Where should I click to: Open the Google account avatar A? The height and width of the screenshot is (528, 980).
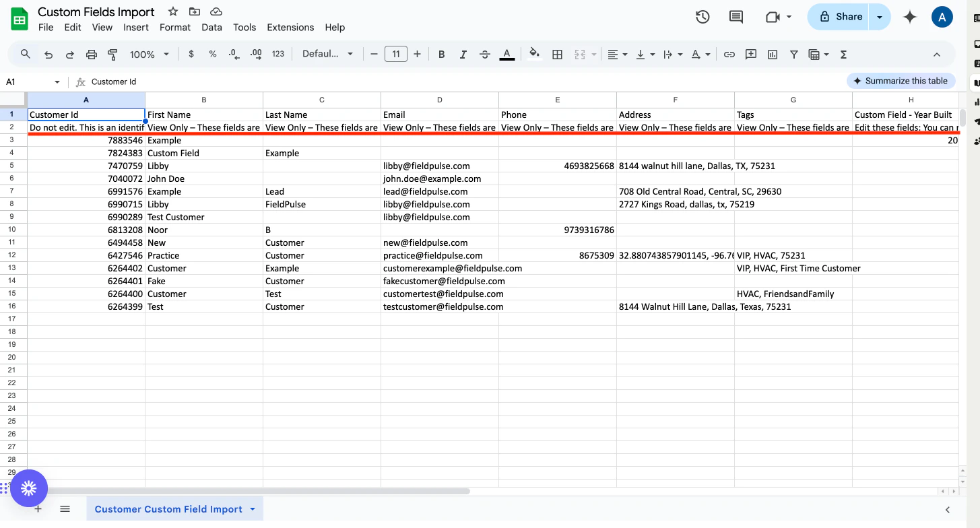click(x=942, y=17)
